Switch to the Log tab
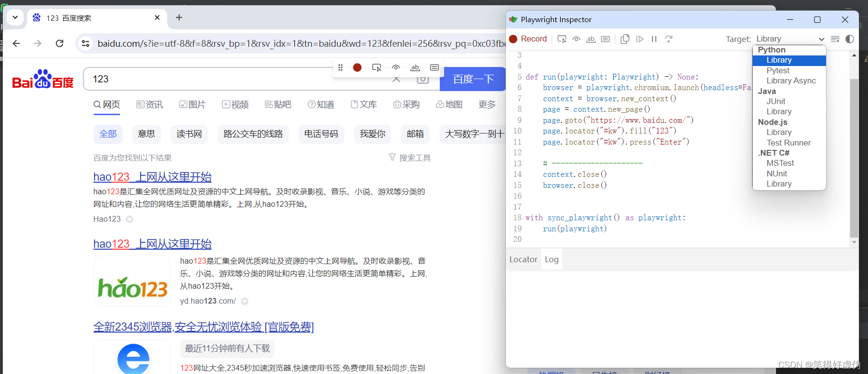 pos(552,259)
